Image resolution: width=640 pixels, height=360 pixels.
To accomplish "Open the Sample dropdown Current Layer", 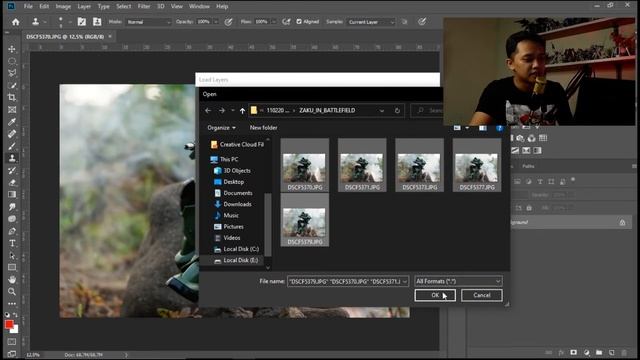I will click(371, 22).
